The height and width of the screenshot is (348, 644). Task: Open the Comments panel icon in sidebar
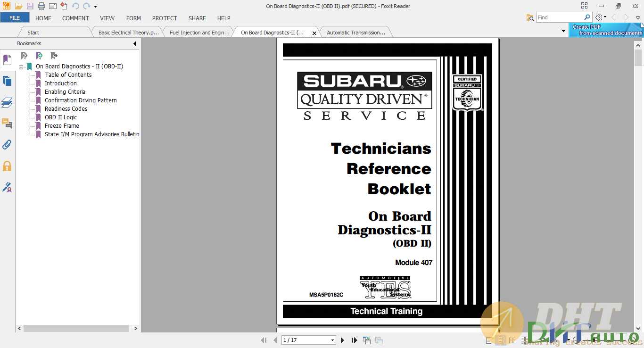click(x=7, y=124)
